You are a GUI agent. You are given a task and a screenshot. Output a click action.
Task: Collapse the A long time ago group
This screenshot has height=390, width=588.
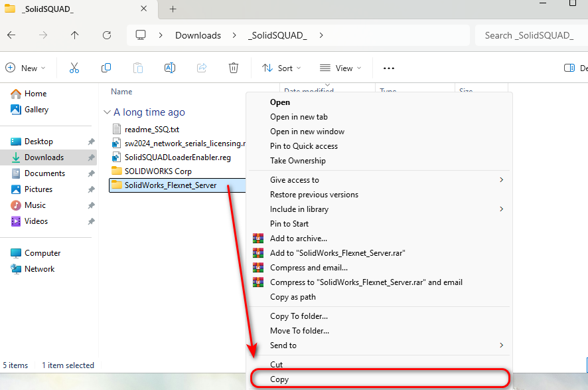pos(107,112)
